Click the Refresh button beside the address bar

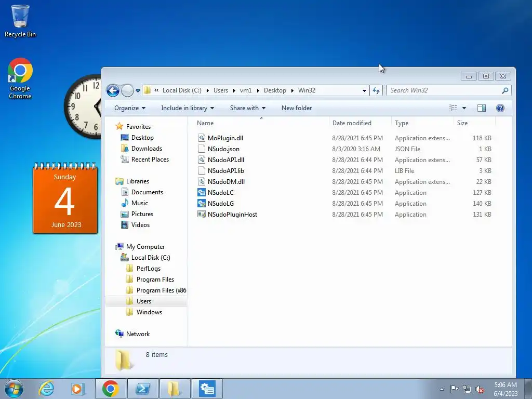point(376,90)
